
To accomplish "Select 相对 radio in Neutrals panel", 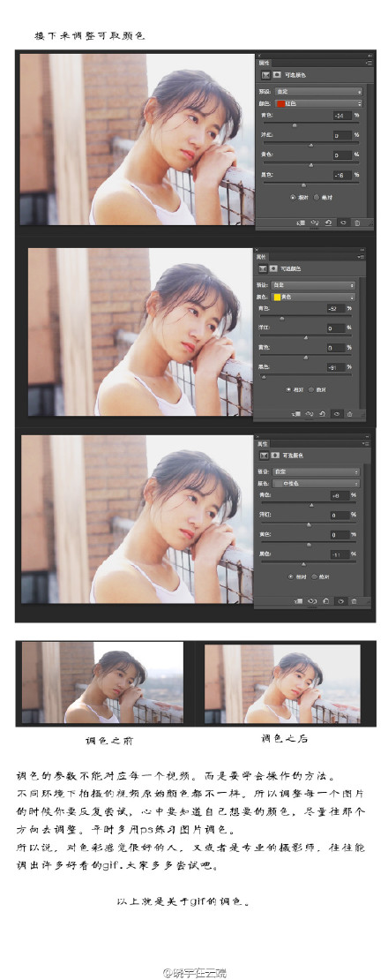I will (291, 577).
